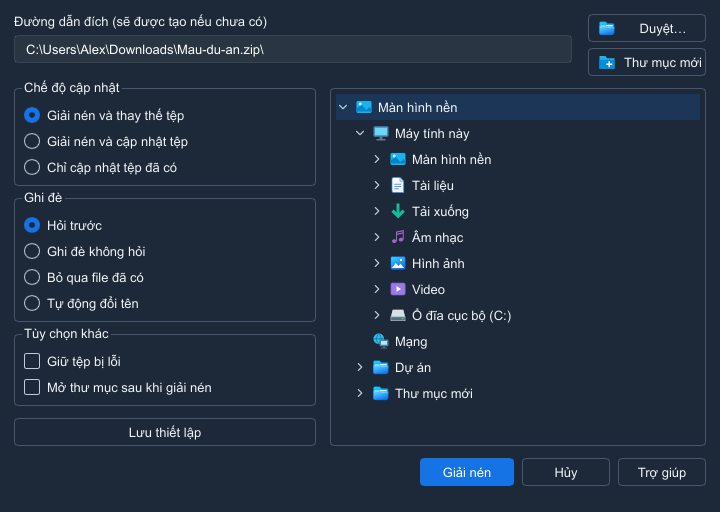Expand the Tài liệu folder
This screenshot has height=512, width=720.
point(377,186)
